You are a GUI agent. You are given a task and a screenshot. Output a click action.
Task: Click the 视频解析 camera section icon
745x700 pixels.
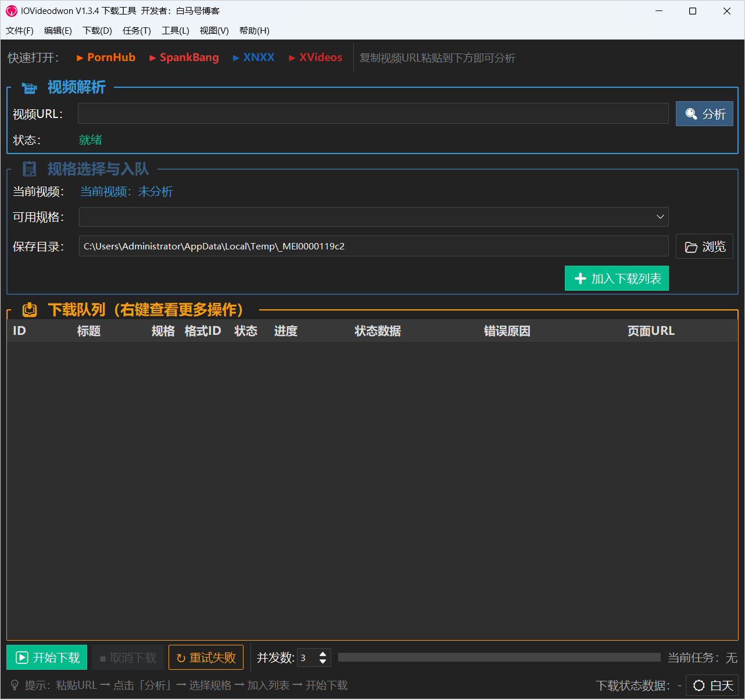point(29,88)
